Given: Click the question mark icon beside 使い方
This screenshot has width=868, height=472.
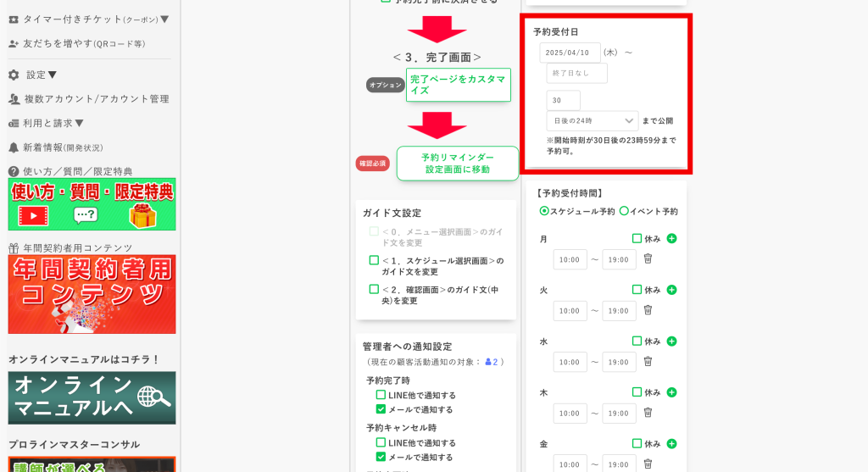Looking at the screenshot, I should tap(14, 171).
